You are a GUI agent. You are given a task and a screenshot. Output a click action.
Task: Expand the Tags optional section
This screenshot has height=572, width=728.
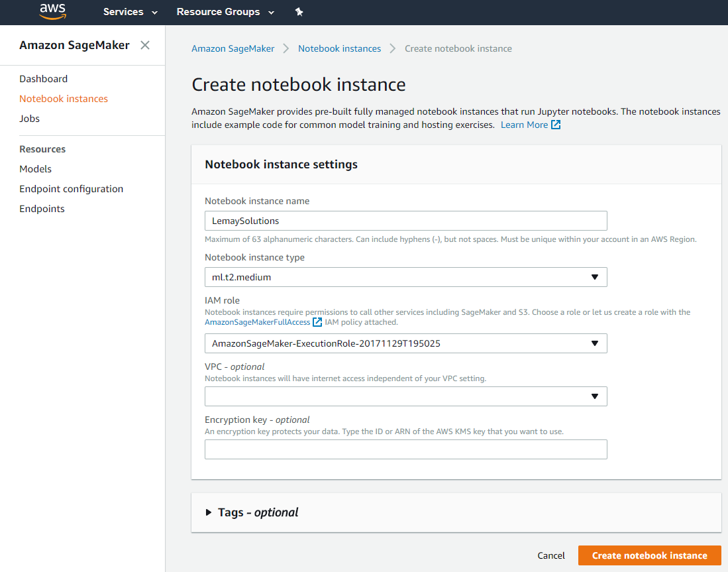pyautogui.click(x=252, y=512)
